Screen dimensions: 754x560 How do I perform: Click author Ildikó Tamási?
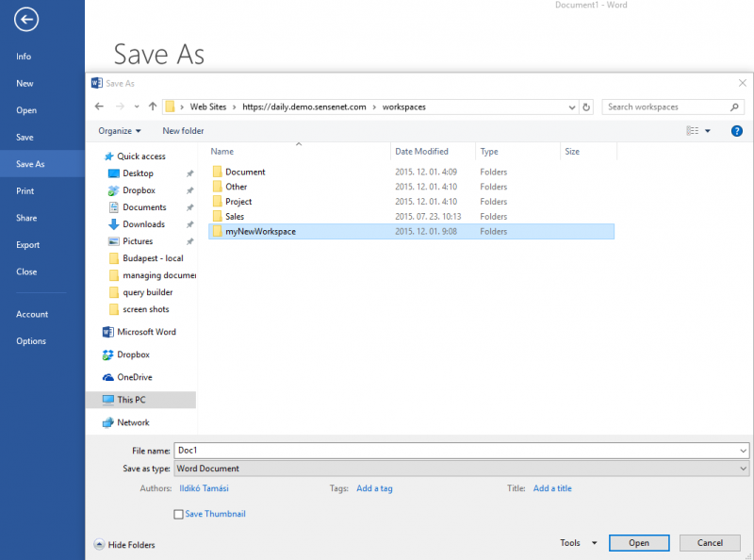pos(204,488)
